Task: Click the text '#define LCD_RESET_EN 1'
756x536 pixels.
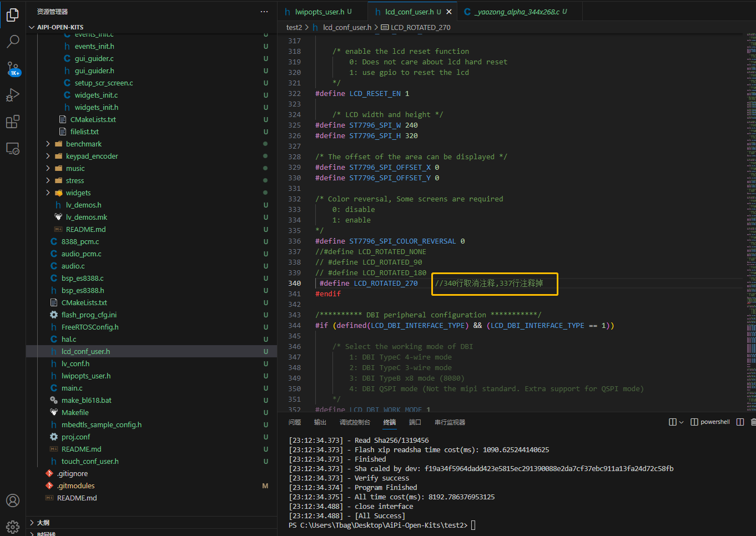Action: pyautogui.click(x=362, y=94)
